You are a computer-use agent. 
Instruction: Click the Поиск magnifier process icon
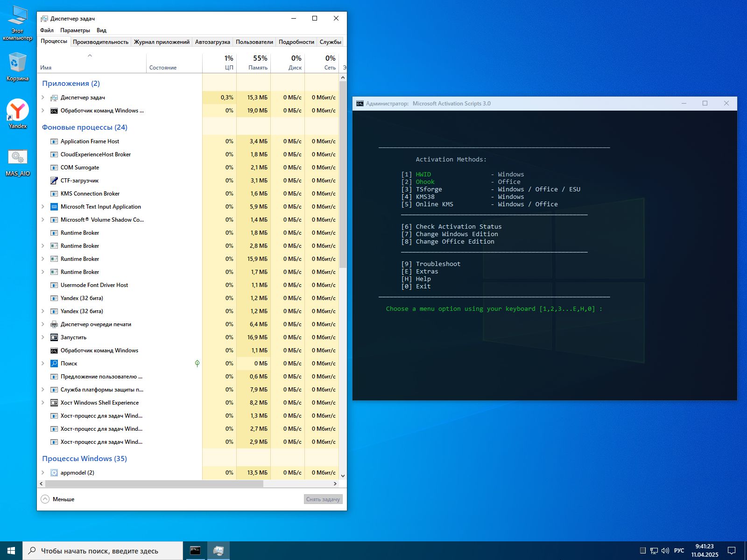point(54,364)
